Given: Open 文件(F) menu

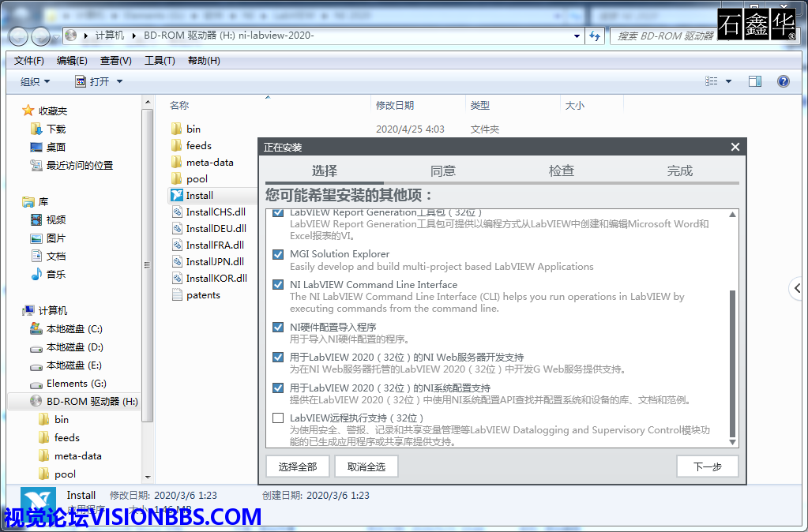Looking at the screenshot, I should [29, 61].
